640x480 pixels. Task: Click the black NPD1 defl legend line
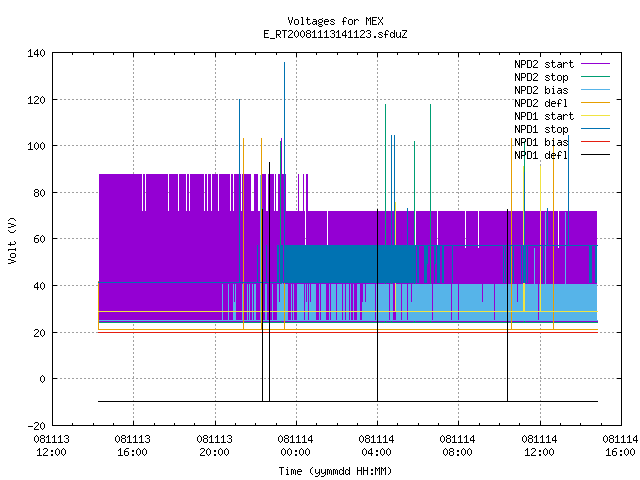595,155
